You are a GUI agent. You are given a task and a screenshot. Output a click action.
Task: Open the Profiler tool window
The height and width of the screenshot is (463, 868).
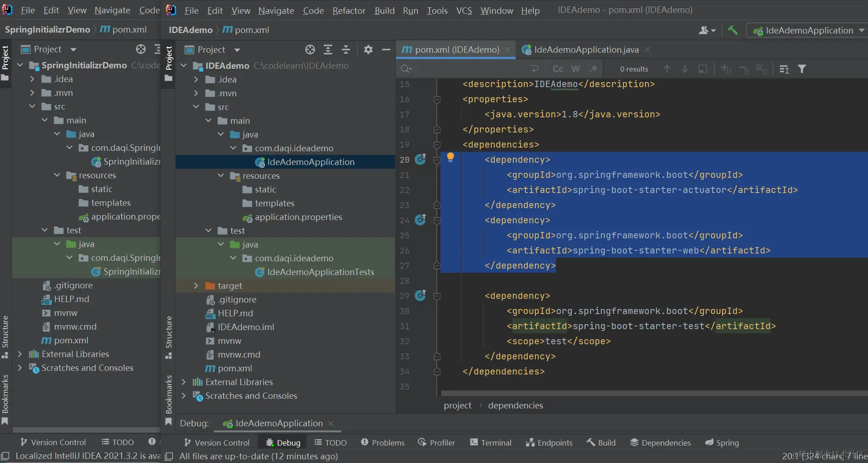tap(436, 442)
